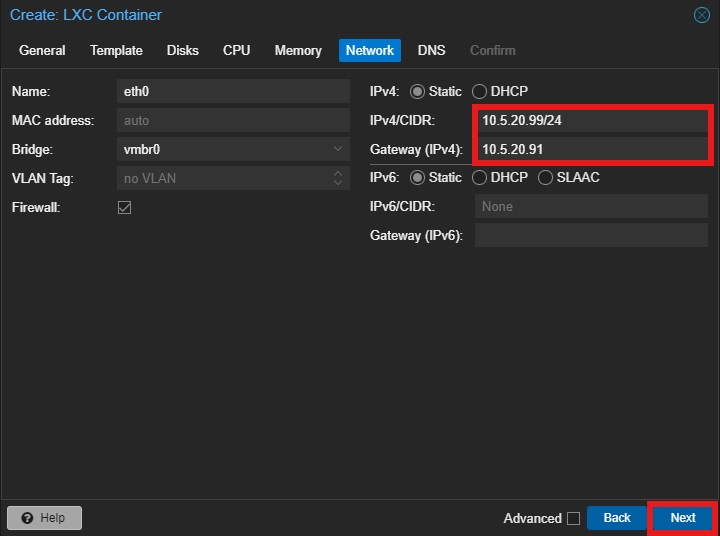Select IPv6 SLAAC radio button
Viewport: 720px width, 536px height.
[546, 177]
